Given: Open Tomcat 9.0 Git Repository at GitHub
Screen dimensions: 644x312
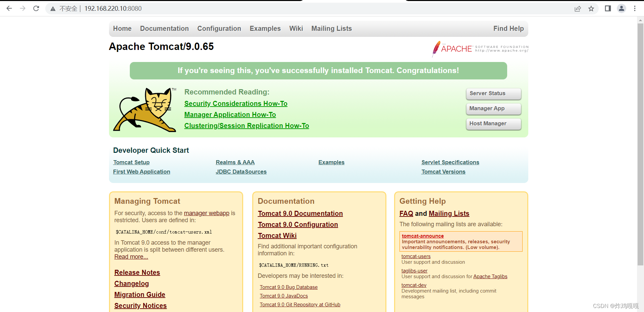Looking at the screenshot, I should 300,305.
